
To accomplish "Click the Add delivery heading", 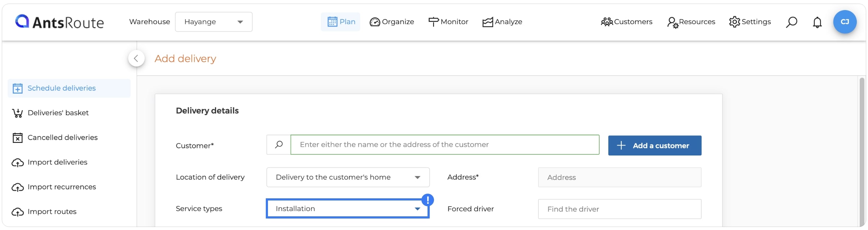I will (x=185, y=59).
